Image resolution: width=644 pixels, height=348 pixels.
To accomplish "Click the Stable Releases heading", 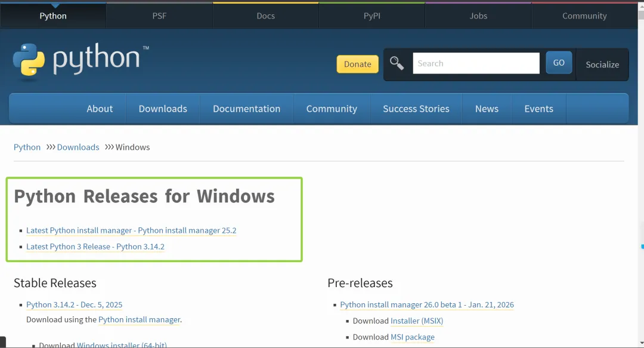I will (55, 283).
